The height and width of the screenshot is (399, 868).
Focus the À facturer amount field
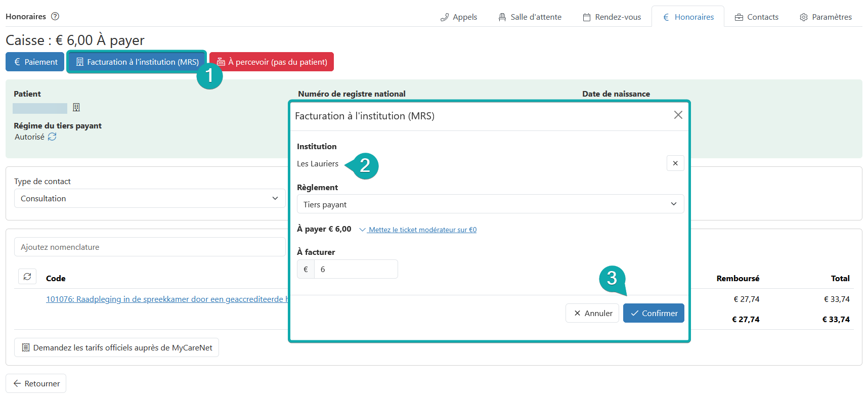coord(356,269)
